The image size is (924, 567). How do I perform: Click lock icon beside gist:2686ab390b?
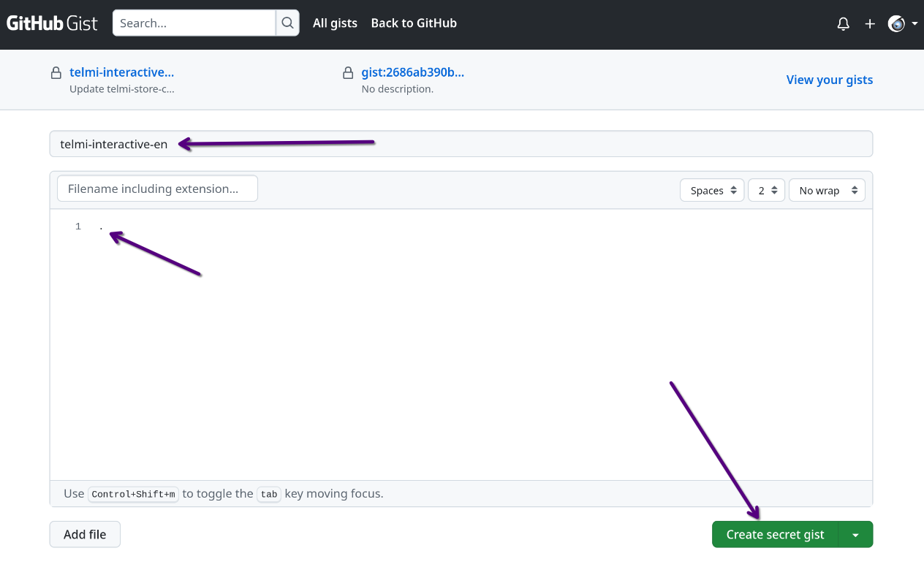pos(348,73)
